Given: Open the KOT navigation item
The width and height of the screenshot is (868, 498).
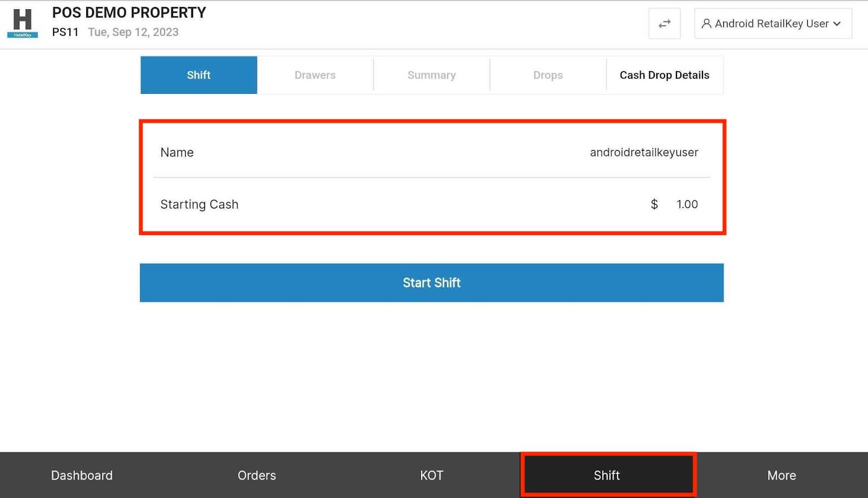Looking at the screenshot, I should tap(431, 475).
